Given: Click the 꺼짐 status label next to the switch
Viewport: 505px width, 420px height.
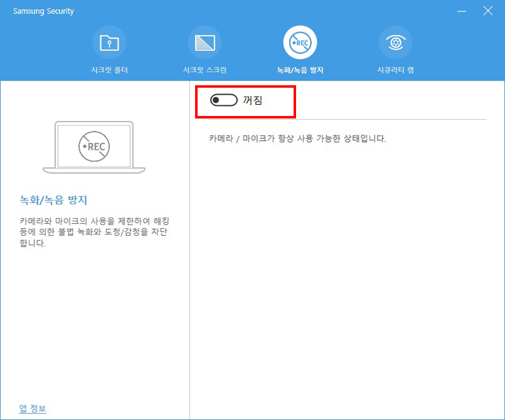Looking at the screenshot, I should [x=252, y=100].
